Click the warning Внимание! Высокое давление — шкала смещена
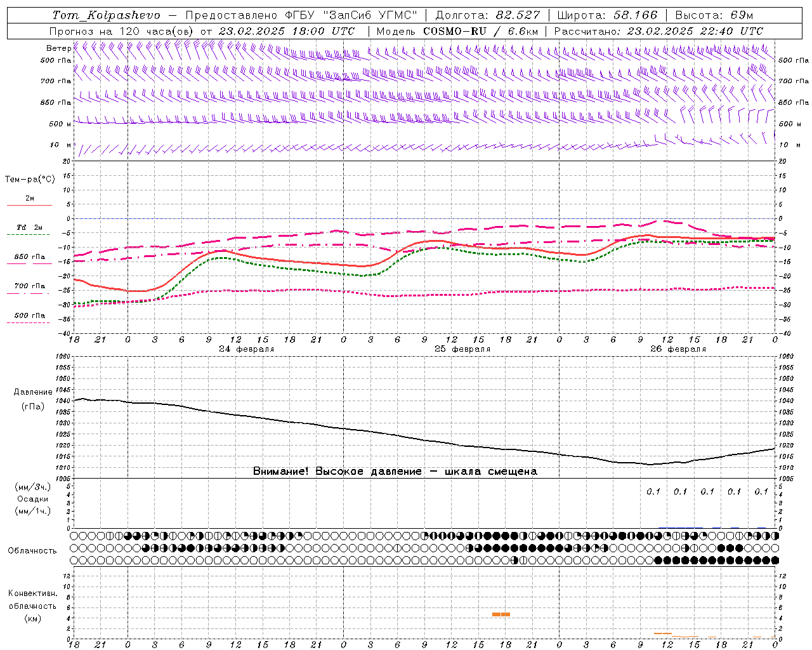 coord(395,472)
